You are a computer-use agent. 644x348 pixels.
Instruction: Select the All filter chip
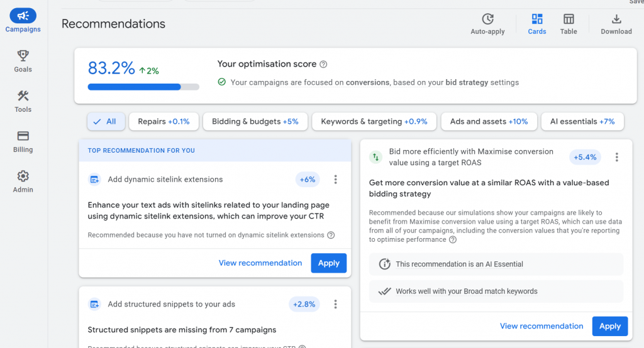(106, 121)
